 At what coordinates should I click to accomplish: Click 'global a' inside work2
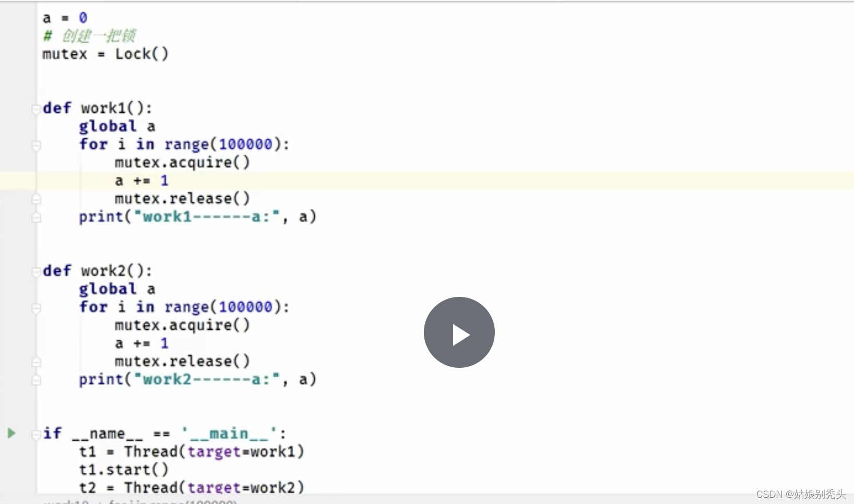tap(117, 289)
